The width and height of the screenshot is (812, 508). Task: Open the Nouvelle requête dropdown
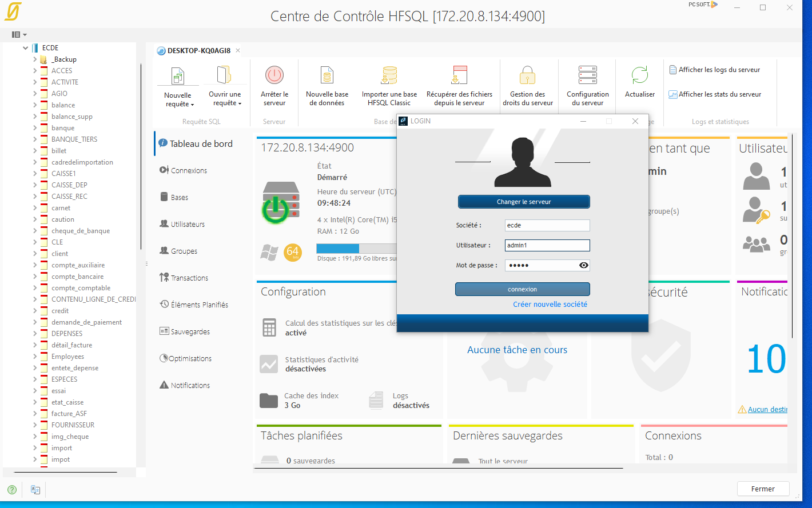[x=178, y=100]
